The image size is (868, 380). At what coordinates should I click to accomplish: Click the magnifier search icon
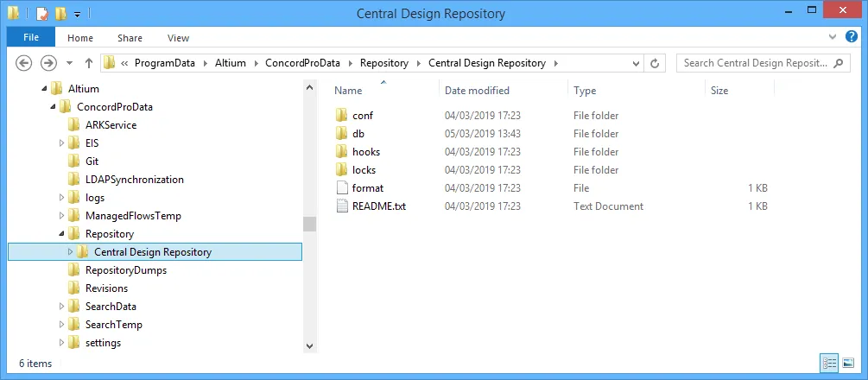click(839, 63)
